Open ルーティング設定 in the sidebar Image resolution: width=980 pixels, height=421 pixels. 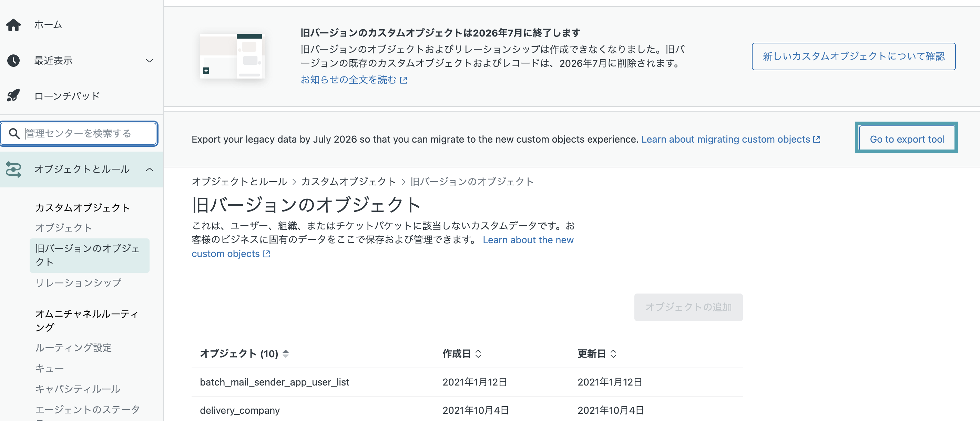pos(73,348)
